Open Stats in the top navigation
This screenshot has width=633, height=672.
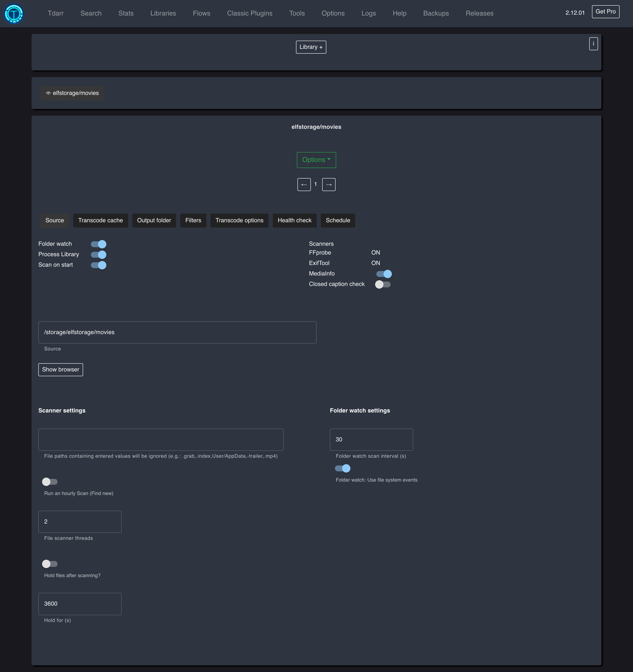[x=126, y=13]
